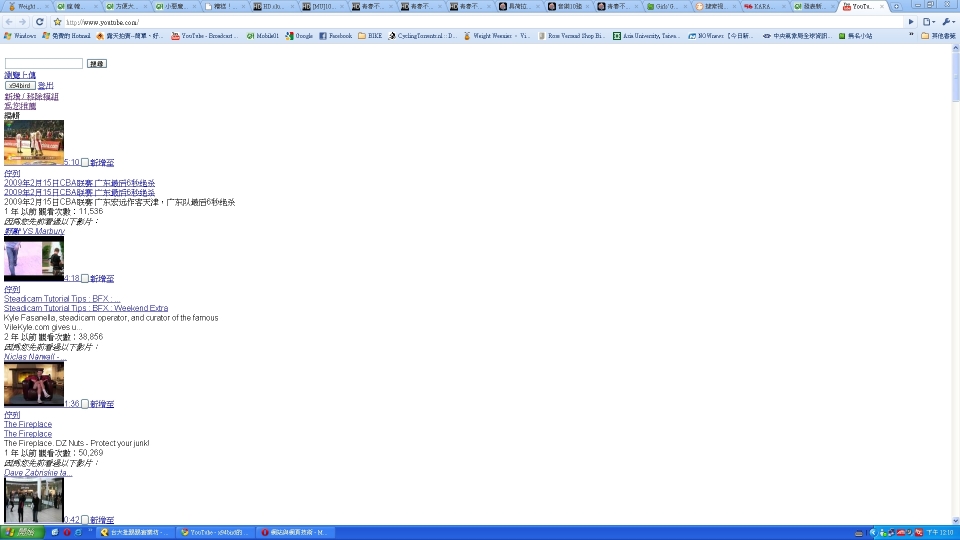Open the Windows Start button
This screenshot has width=960, height=540.
pyautogui.click(x=22, y=533)
